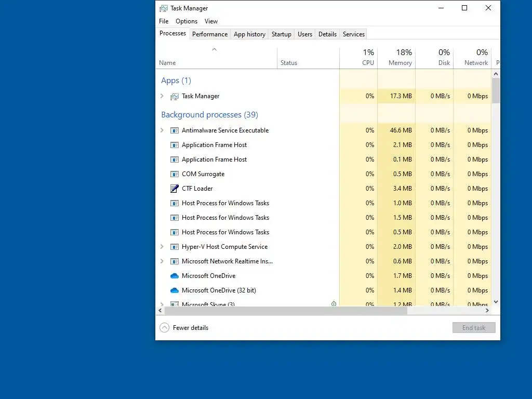
Task: Minimize the Task Manager window
Action: (441, 8)
